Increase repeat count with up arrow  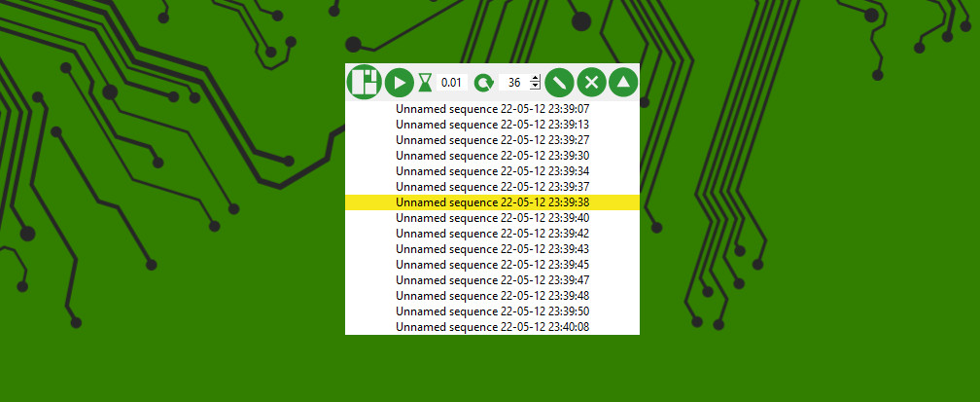coord(535,78)
